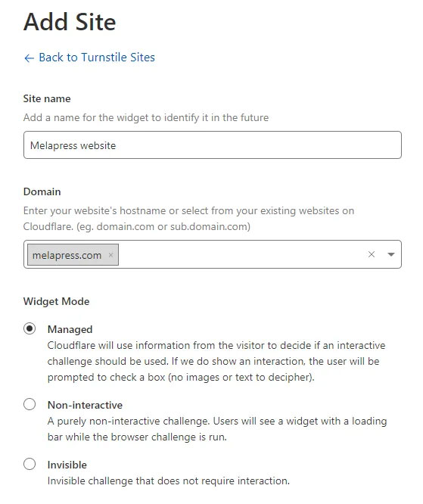
Task: Click the Managed option label
Action: click(x=70, y=329)
